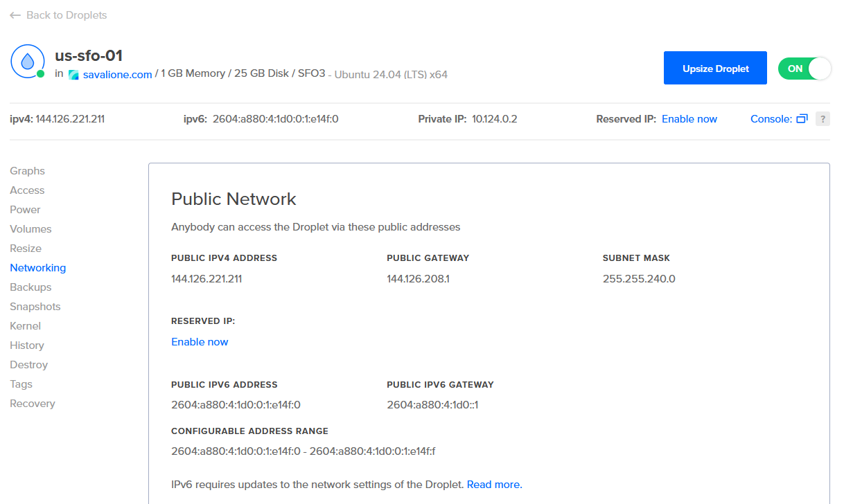This screenshot has height=504, width=844.
Task: Select Graphs in the sidebar
Action: click(x=27, y=170)
